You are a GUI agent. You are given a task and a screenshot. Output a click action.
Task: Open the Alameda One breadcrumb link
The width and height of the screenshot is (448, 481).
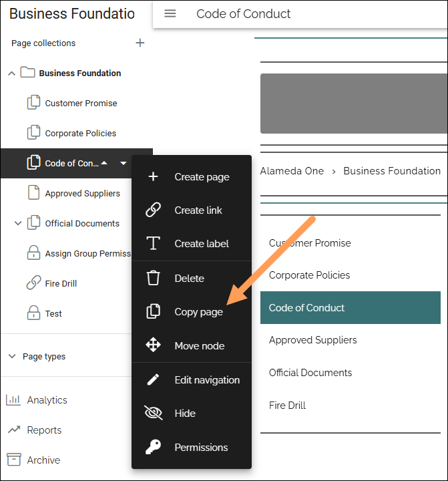[292, 170]
